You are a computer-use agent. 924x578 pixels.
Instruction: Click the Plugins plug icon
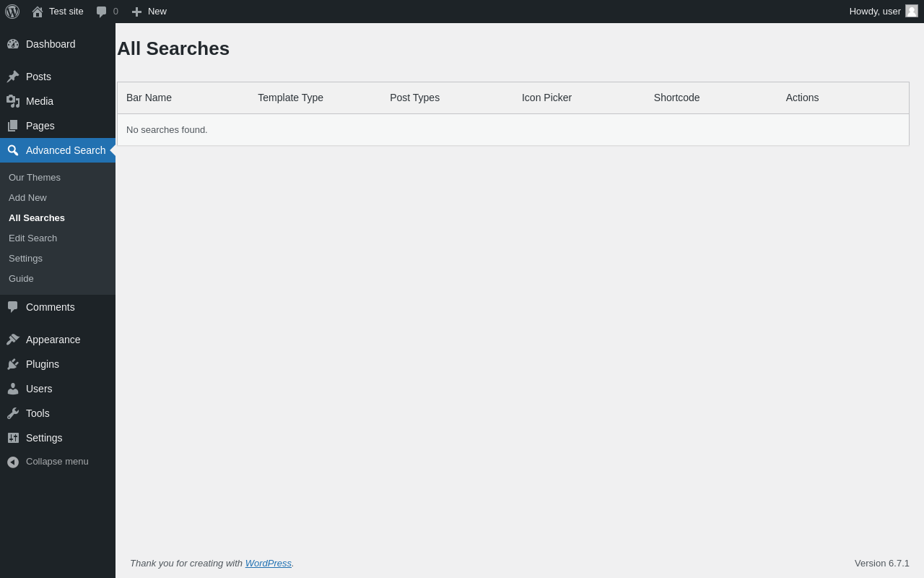[13, 364]
